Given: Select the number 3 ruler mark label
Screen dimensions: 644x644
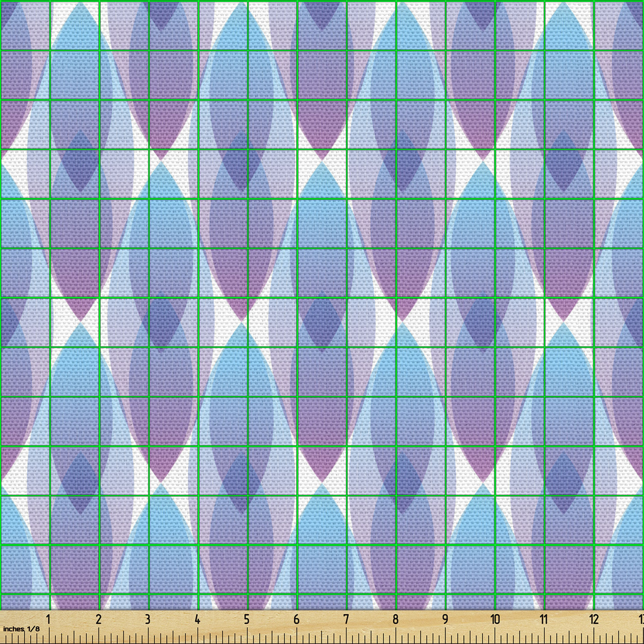Looking at the screenshot, I should tap(148, 619).
